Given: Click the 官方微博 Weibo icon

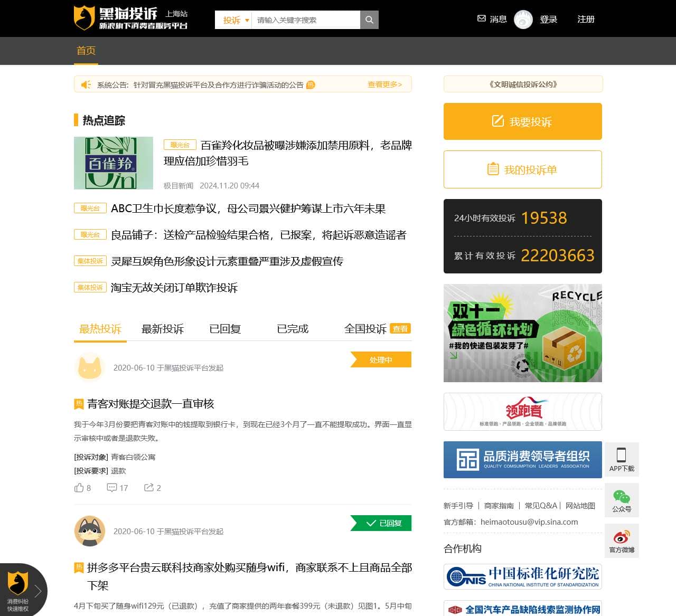Looking at the screenshot, I should coord(622,537).
